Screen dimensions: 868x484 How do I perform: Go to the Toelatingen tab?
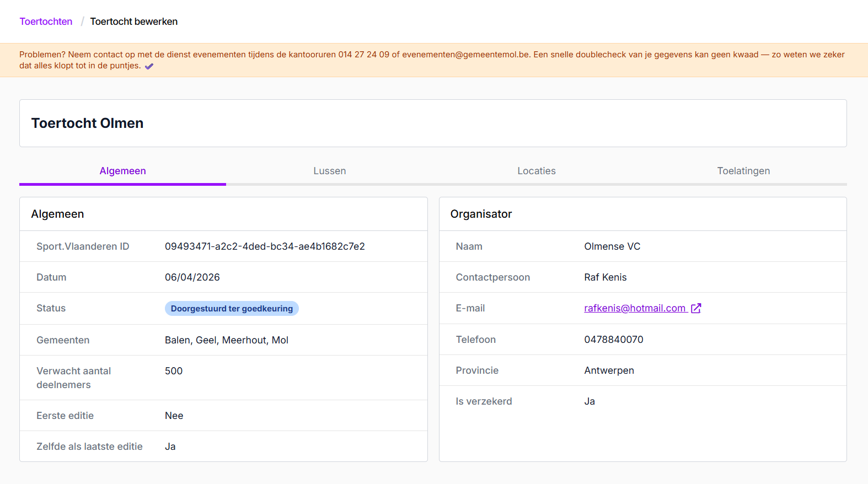[743, 171]
